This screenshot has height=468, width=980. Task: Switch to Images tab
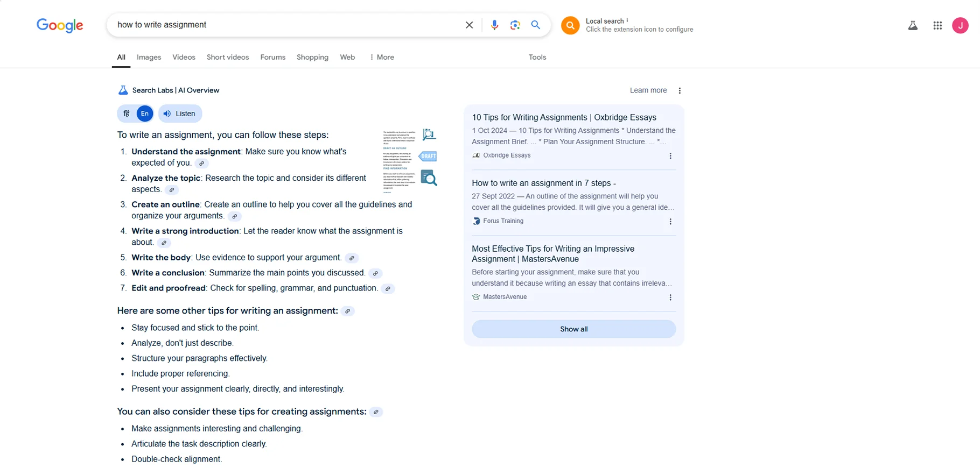149,57
